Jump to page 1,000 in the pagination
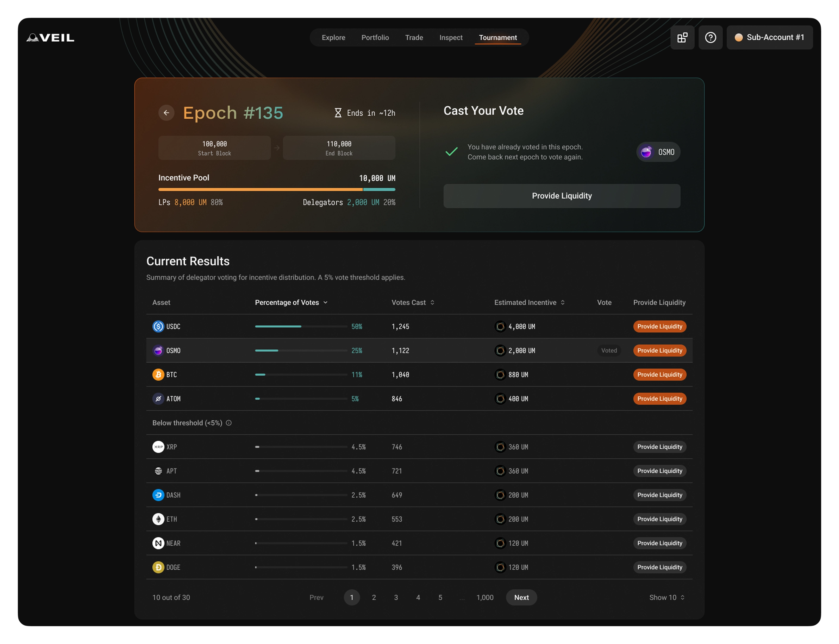839x644 pixels. pos(485,598)
